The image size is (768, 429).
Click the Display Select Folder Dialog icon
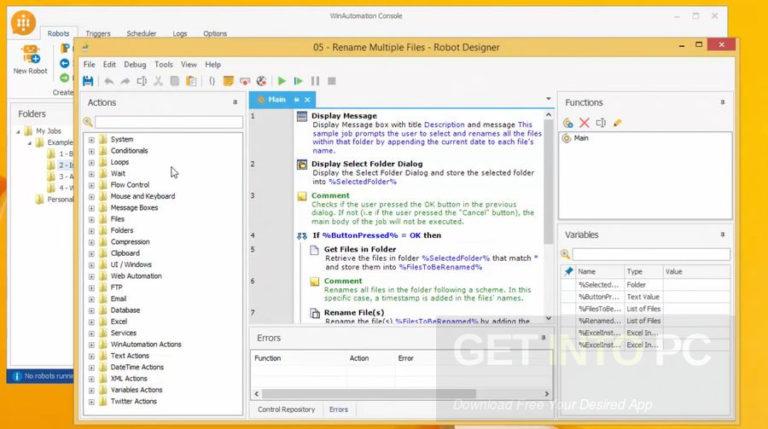coord(302,165)
